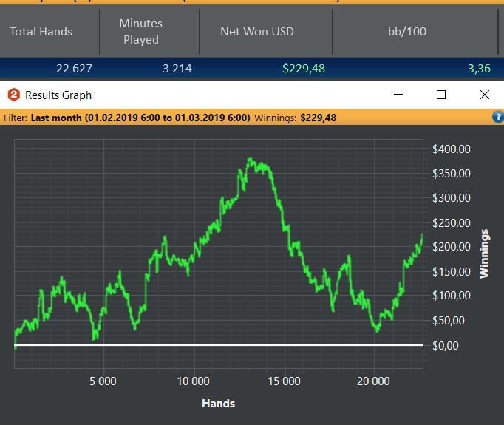
Task: Click the 20 000 x-axis tick label
Action: click(373, 381)
